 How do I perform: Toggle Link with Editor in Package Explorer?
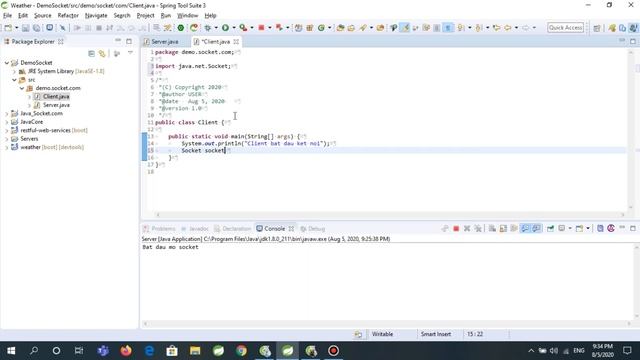102,53
